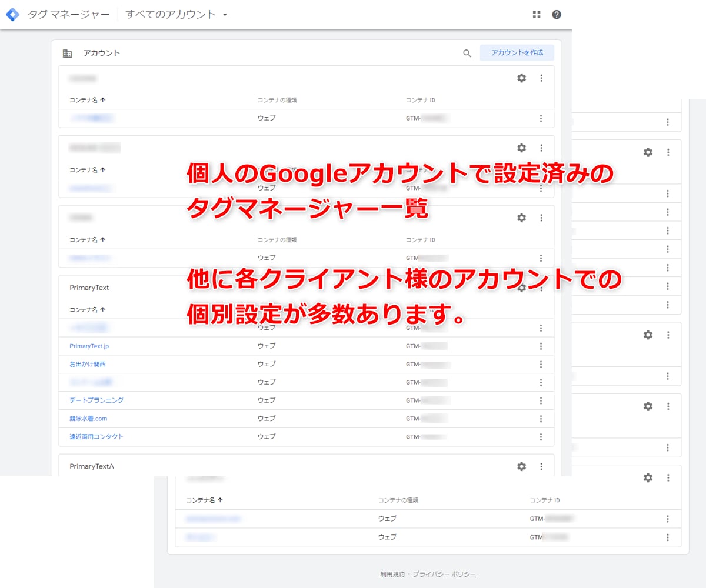Viewport: 706px width, 588px height.
Task: Open the three-dot menu on the お出かけ関西 row
Action: [541, 365]
